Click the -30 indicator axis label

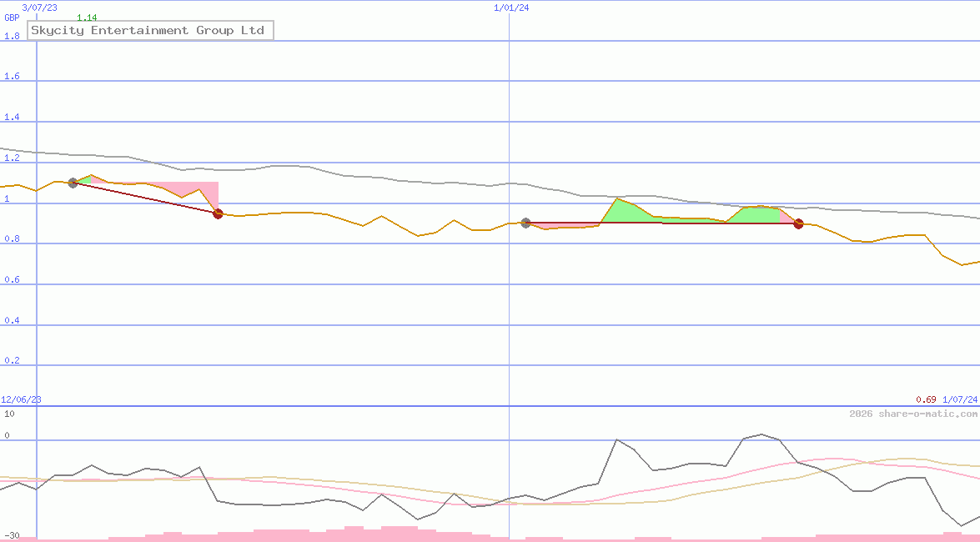click(12, 536)
